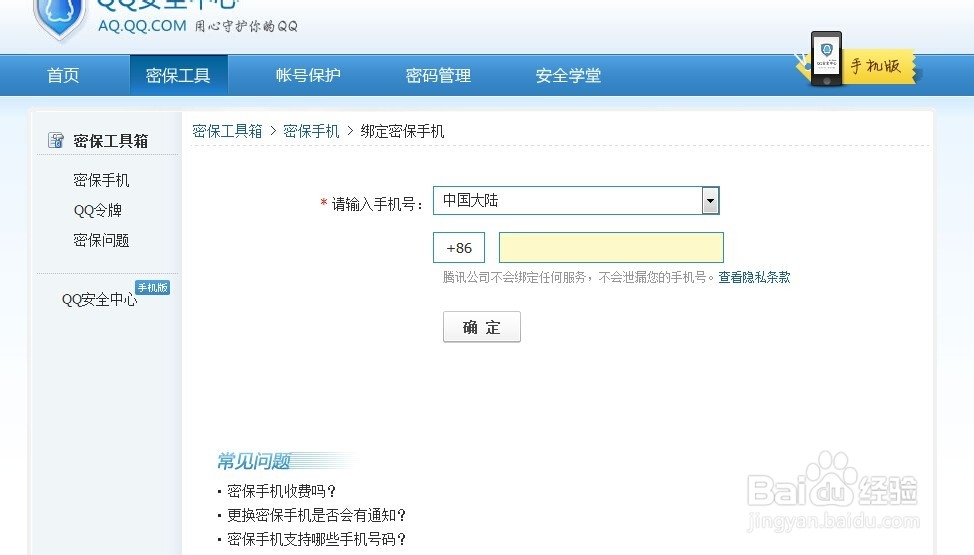Open FAQ 密保手机收费吗？
Screen dimensions: 974x555
click(x=281, y=491)
